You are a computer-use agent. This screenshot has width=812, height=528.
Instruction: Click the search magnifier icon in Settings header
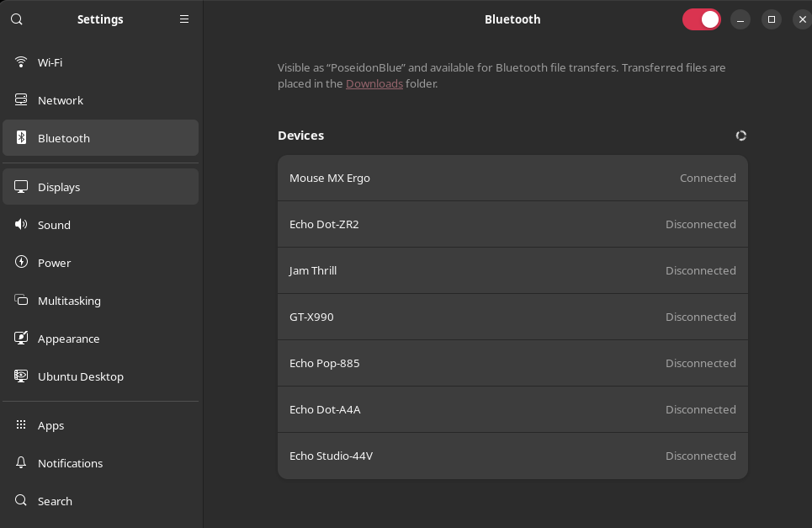click(x=17, y=19)
